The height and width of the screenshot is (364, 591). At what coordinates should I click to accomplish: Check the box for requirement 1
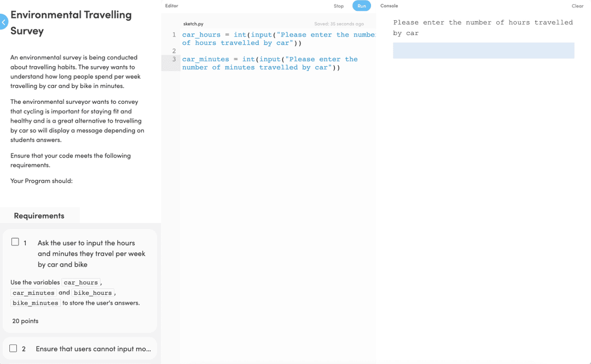(x=15, y=241)
